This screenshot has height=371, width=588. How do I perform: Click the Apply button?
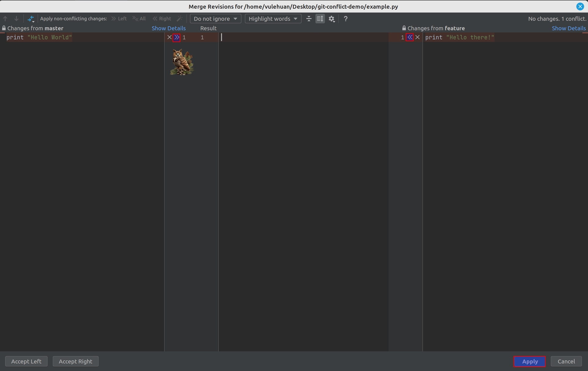pyautogui.click(x=530, y=361)
